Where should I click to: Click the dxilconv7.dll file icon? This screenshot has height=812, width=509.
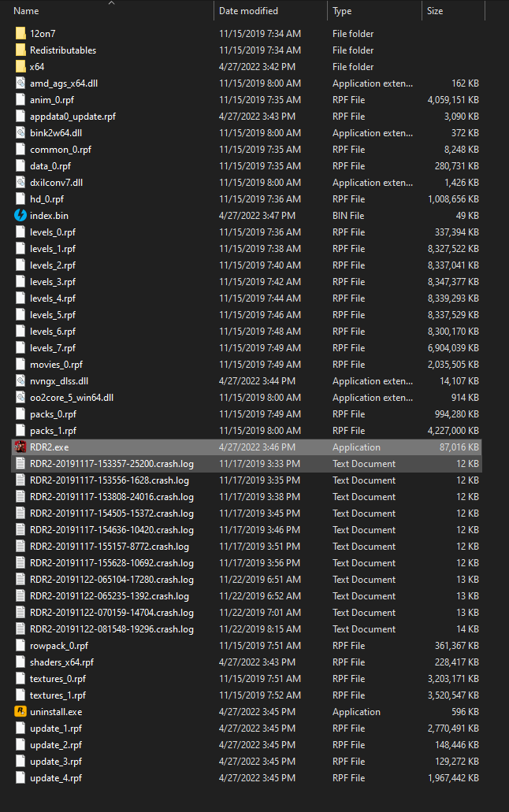click(x=20, y=183)
